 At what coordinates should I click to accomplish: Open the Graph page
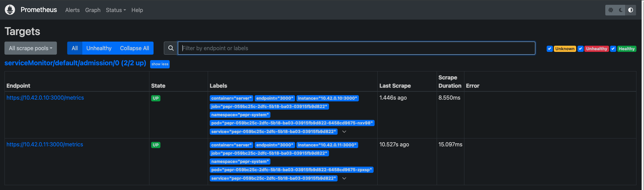click(93, 10)
